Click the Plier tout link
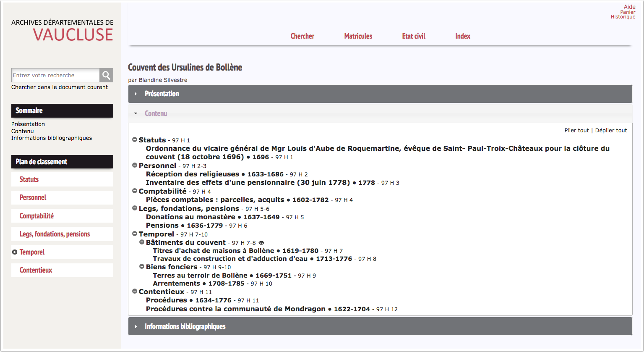 point(576,130)
